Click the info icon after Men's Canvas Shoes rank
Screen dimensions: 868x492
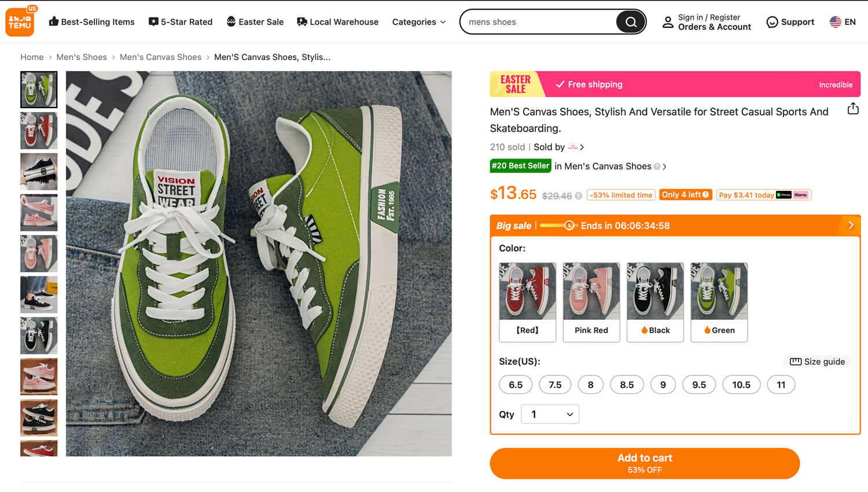tap(657, 167)
